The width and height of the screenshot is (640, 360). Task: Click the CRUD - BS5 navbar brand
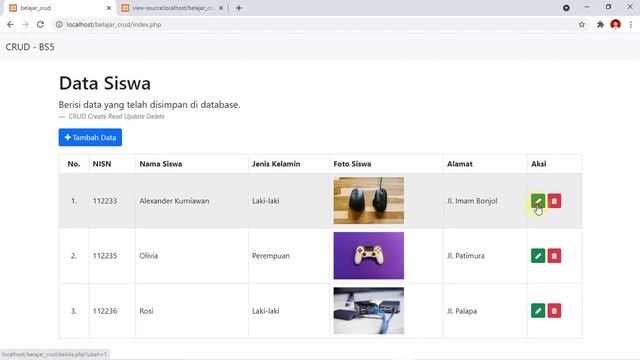[x=30, y=47]
